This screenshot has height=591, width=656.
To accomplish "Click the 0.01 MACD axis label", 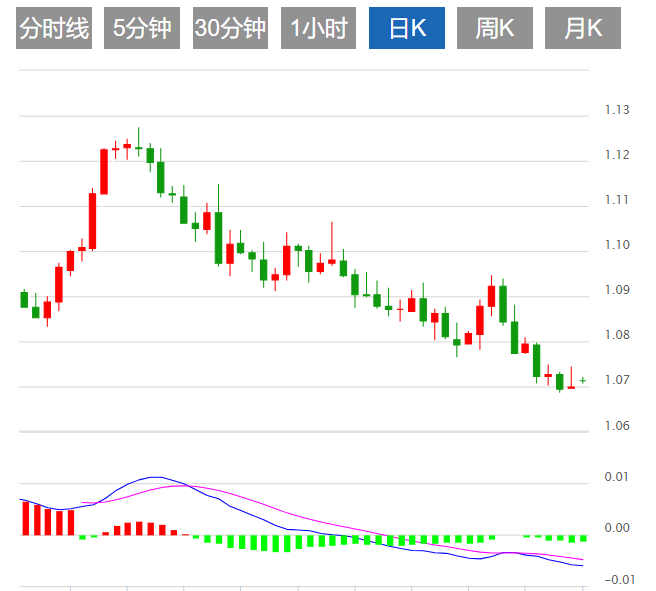I will pyautogui.click(x=617, y=477).
